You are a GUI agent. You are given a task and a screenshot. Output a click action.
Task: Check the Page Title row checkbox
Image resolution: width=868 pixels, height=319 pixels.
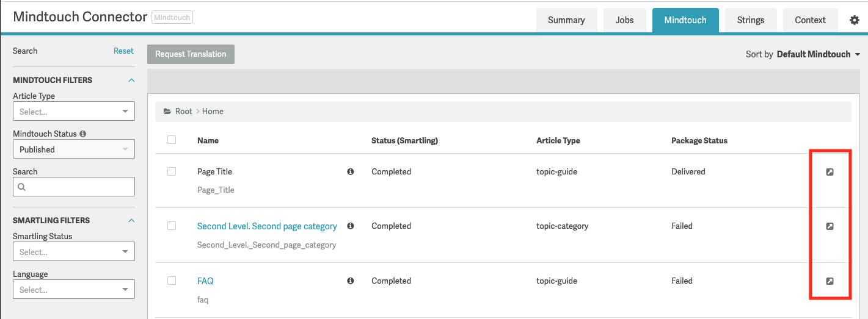172,171
